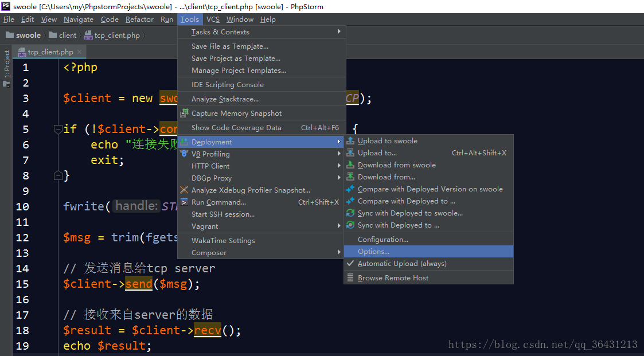Click the Tools menu in the menu bar
644x356 pixels.
pos(190,19)
